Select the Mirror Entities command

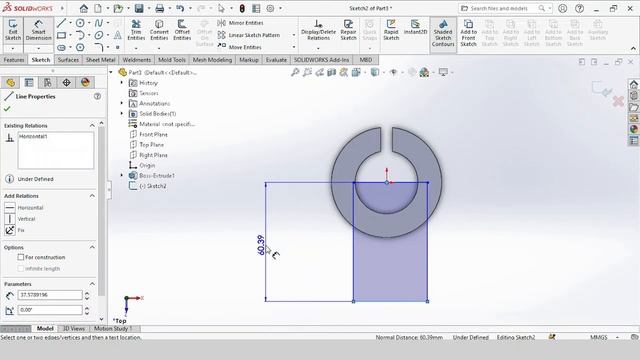[x=240, y=23]
